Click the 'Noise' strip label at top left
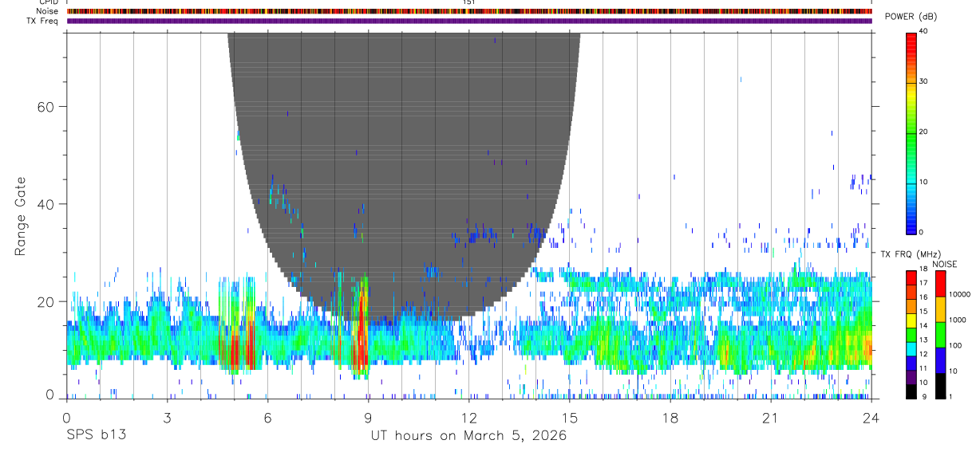The image size is (980, 452). point(48,11)
